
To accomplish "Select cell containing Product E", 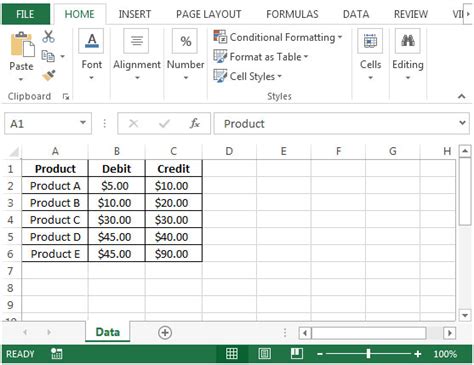I will [x=55, y=254].
